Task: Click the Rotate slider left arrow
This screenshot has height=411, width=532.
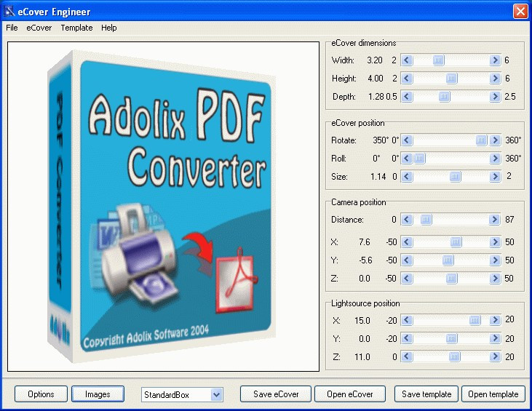Action: pos(407,140)
